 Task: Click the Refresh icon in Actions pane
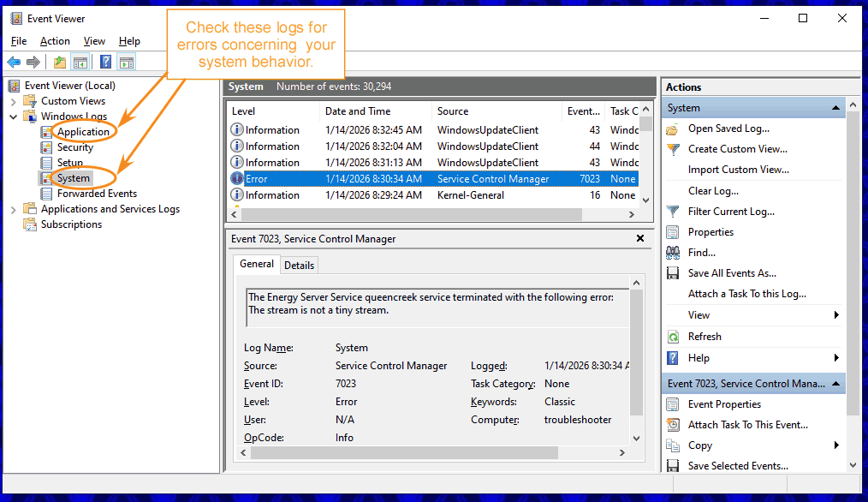point(674,337)
